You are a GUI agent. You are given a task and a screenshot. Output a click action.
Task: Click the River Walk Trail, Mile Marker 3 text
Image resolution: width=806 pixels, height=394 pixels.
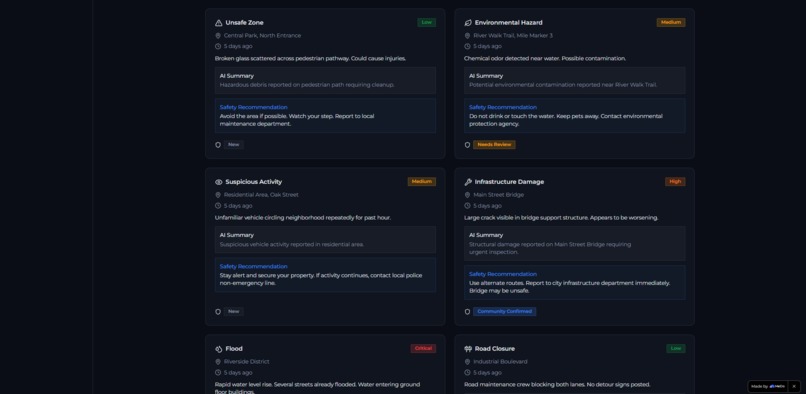(x=513, y=36)
